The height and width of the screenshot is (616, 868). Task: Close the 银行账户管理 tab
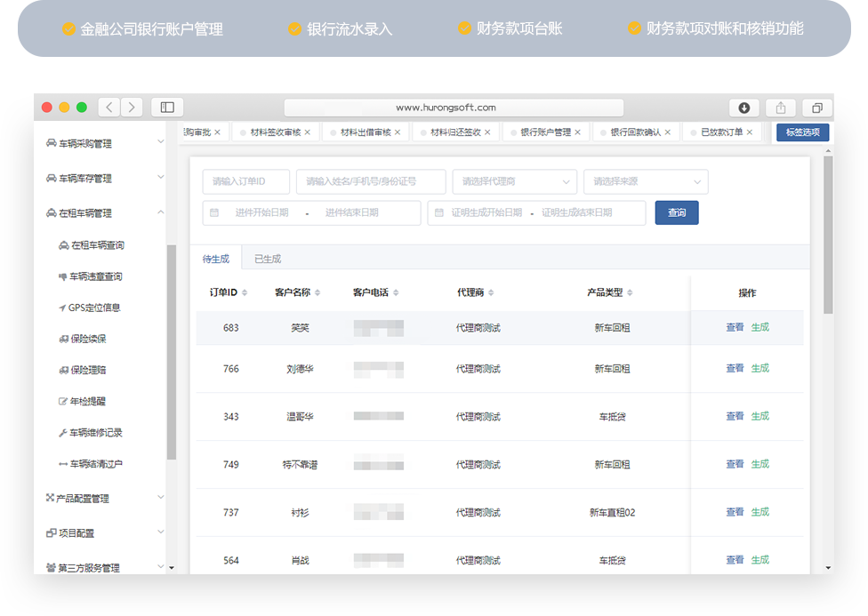point(577,132)
